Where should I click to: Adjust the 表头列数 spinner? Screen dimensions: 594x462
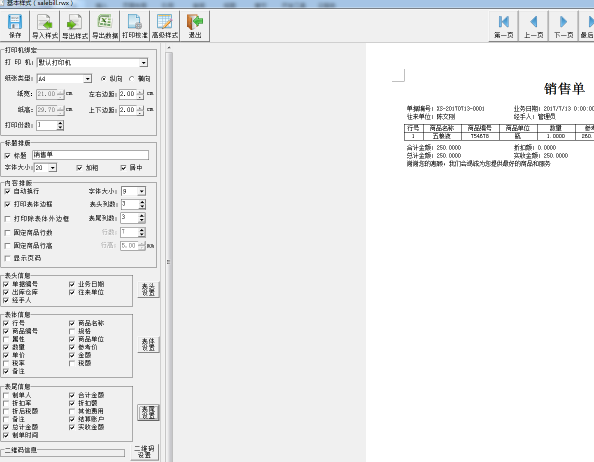142,204
